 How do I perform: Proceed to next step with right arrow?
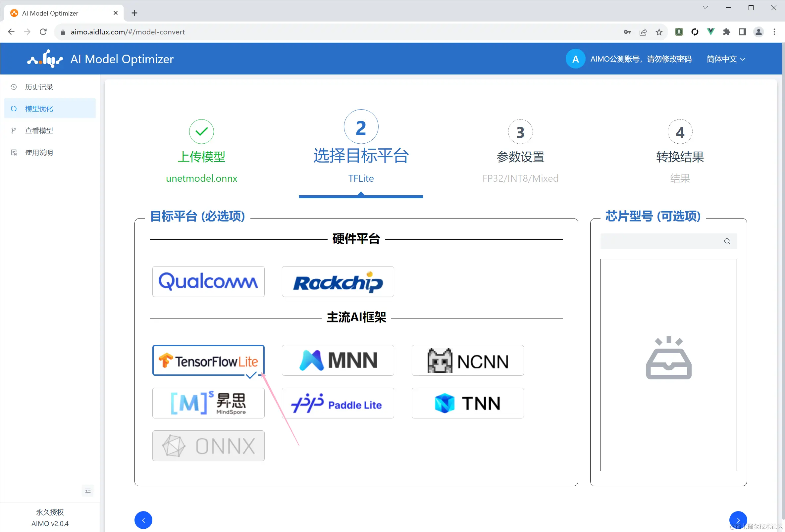(738, 520)
